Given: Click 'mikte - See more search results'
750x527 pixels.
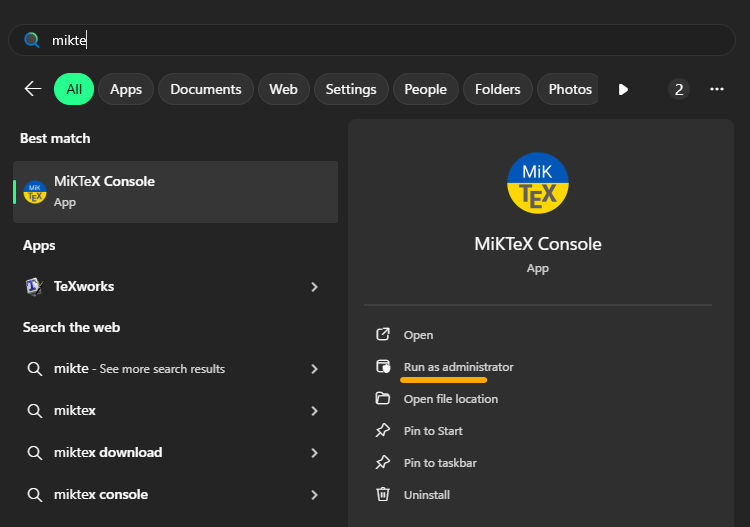Looking at the screenshot, I should 139,369.
